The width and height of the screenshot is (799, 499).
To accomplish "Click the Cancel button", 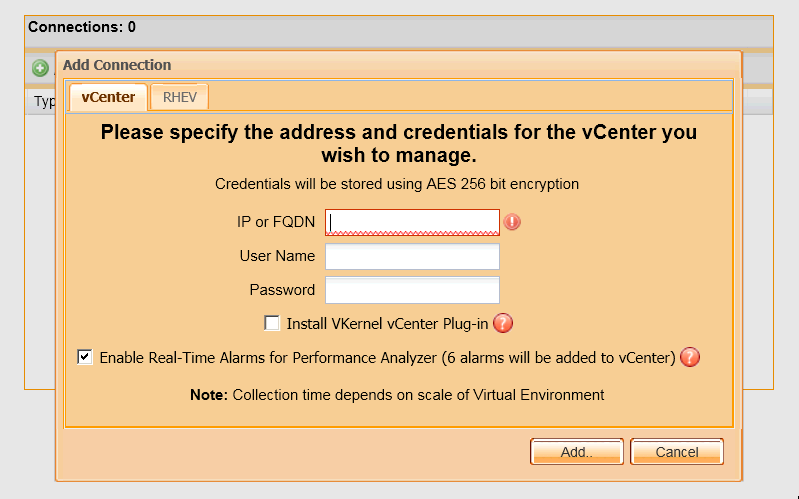I will pyautogui.click(x=677, y=452).
